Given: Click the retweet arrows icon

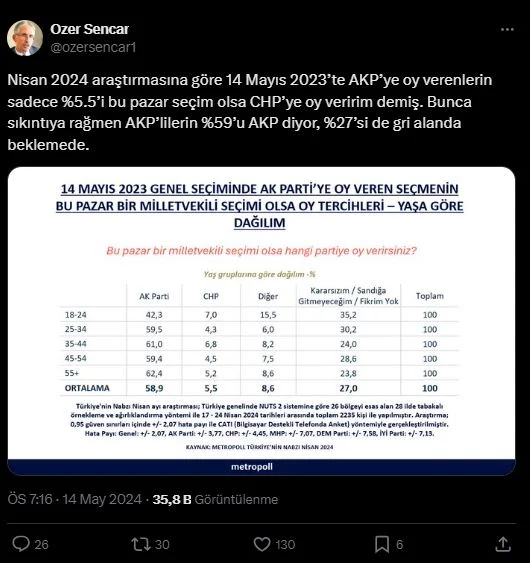Looking at the screenshot, I should tap(141, 544).
